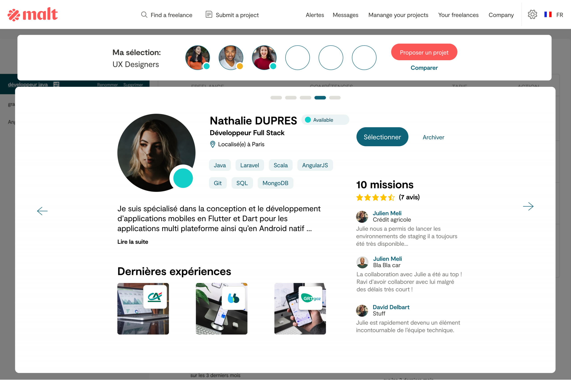This screenshot has height=392, width=571.
Task: Click the Submit a project document icon
Action: click(209, 14)
